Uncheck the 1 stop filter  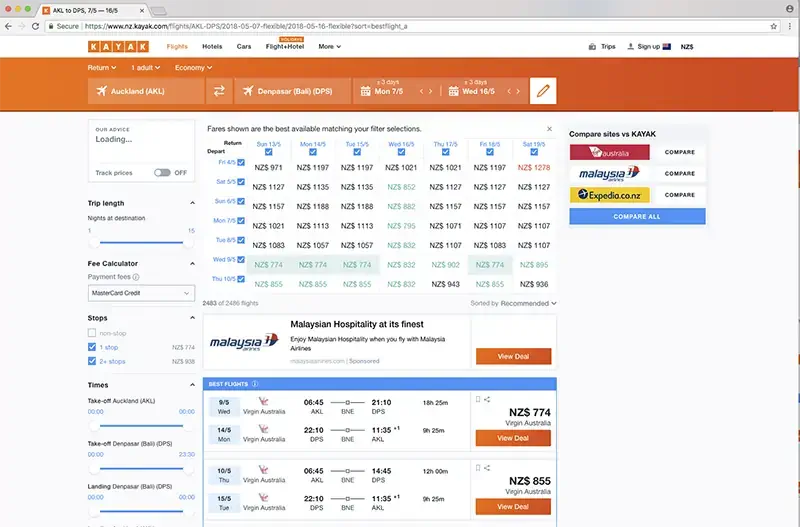tap(93, 347)
